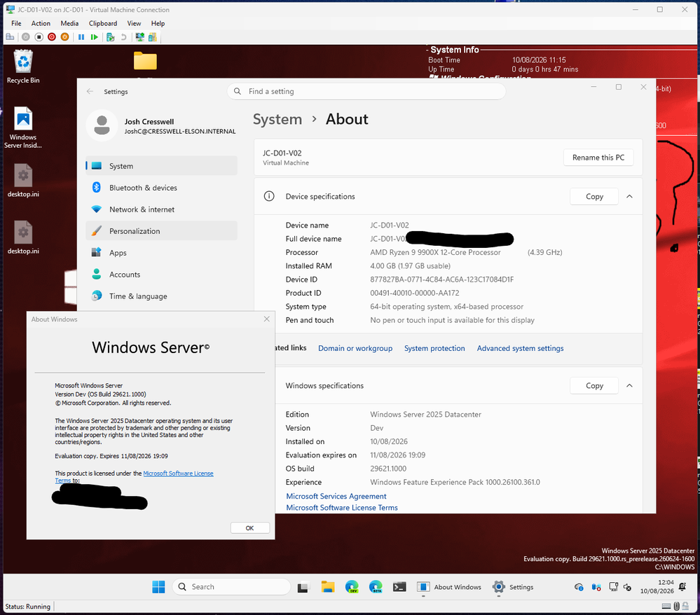Screen dimensions: 700x615
Task: Collapse the Device specifications section
Action: 629,196
